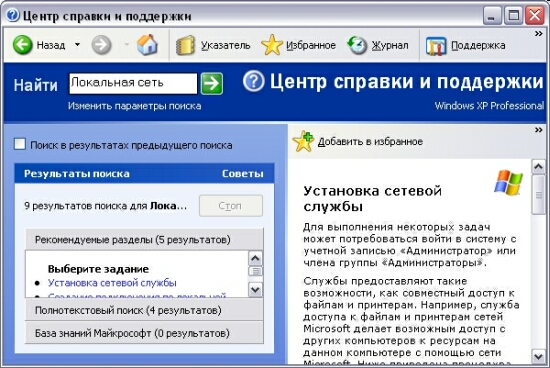Click the Windows flag logo in the article
This screenshot has width=550, height=368.
(x=509, y=182)
